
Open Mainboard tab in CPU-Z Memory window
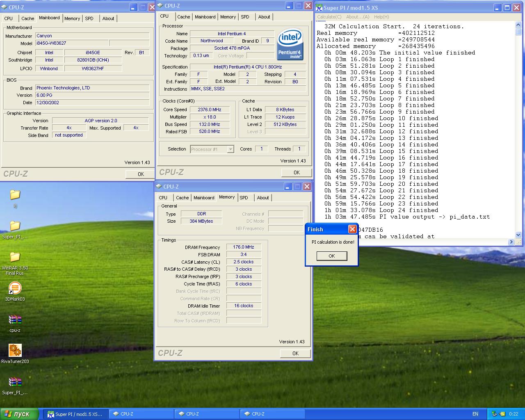204,198
